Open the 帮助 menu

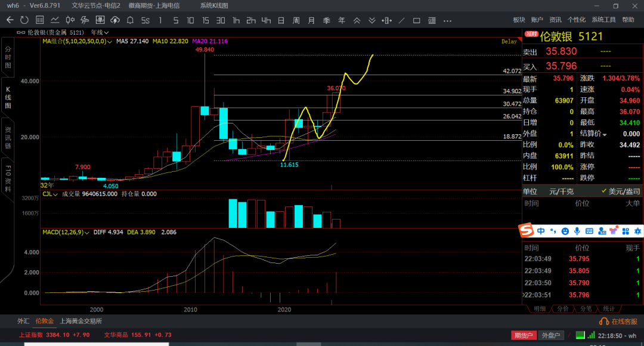[x=628, y=20]
